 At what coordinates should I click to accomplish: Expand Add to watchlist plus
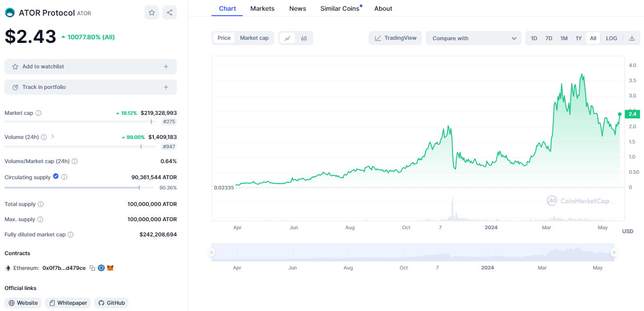point(166,67)
